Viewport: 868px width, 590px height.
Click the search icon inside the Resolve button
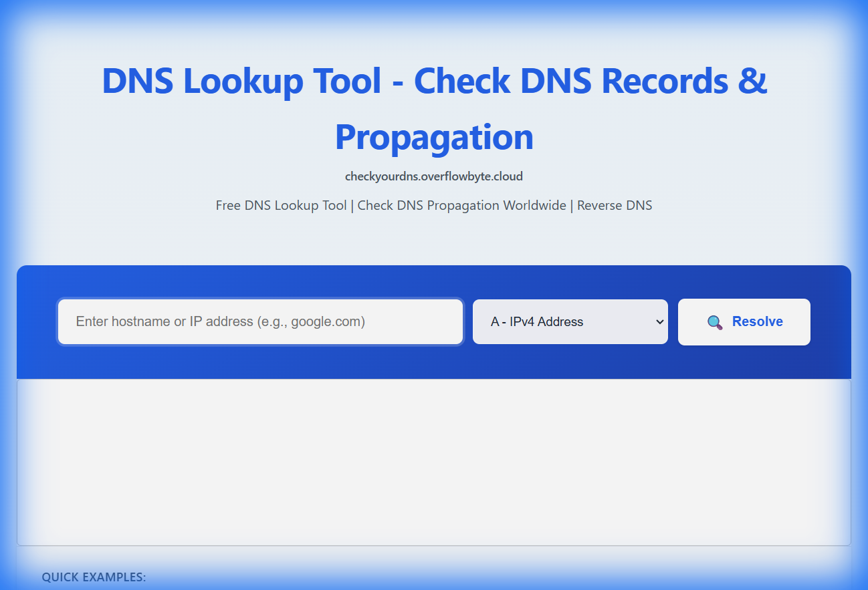pos(716,322)
